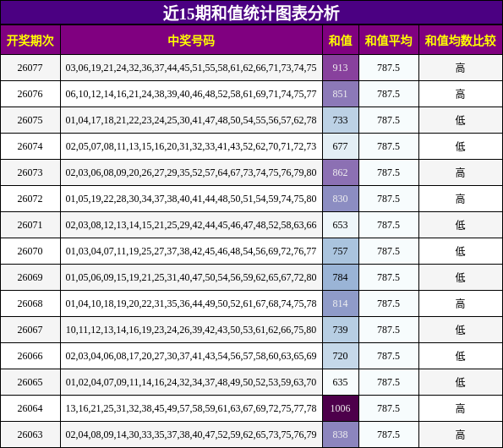
Task: Click 787.5 average in row 26070
Action: pos(389,251)
